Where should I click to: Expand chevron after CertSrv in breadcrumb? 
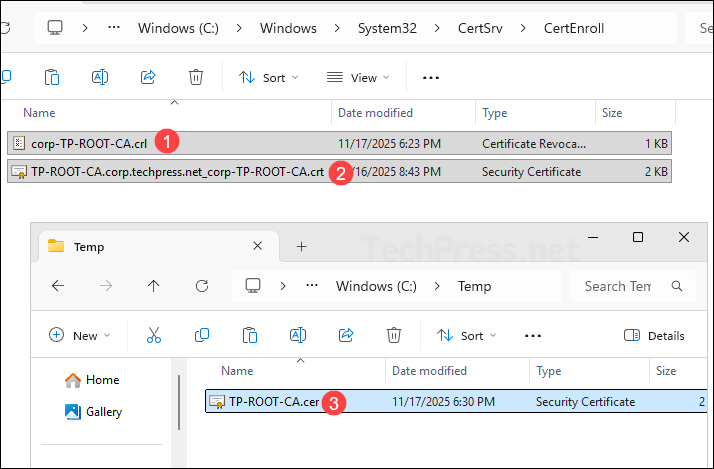coord(523,28)
